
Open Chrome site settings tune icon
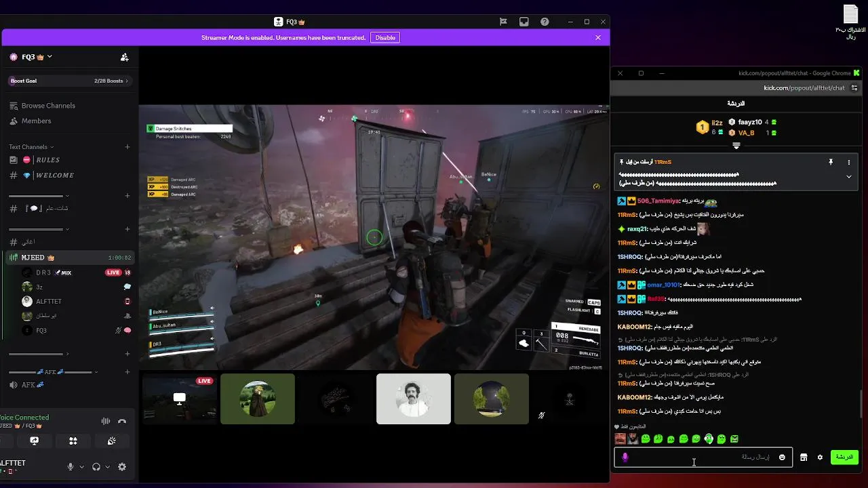click(854, 88)
